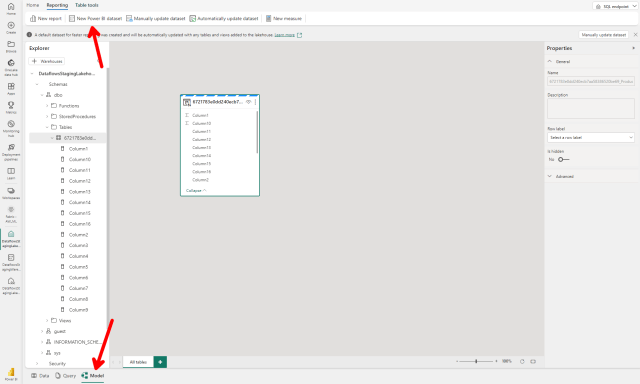Screen dimensions: 640x384
Task: Click the Warehouses add button in Explorer
Action: click(x=47, y=61)
